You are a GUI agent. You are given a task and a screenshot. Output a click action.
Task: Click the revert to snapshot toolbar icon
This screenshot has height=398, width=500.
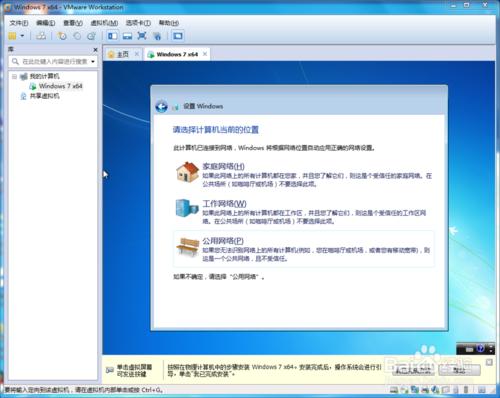click(77, 36)
